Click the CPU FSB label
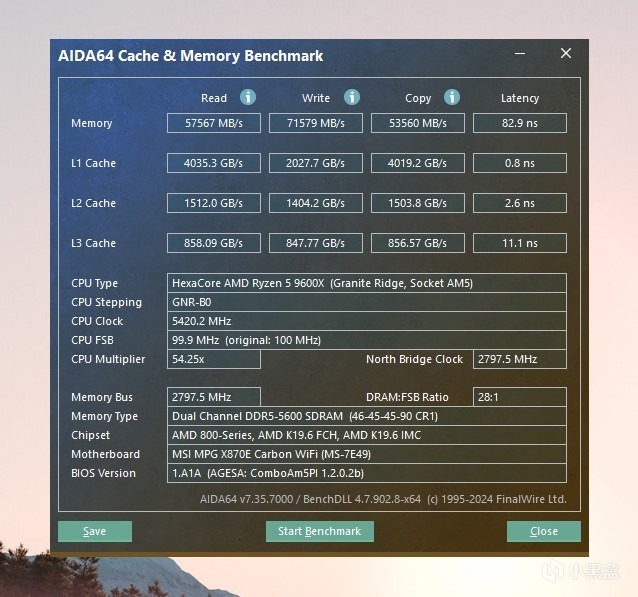 92,340
